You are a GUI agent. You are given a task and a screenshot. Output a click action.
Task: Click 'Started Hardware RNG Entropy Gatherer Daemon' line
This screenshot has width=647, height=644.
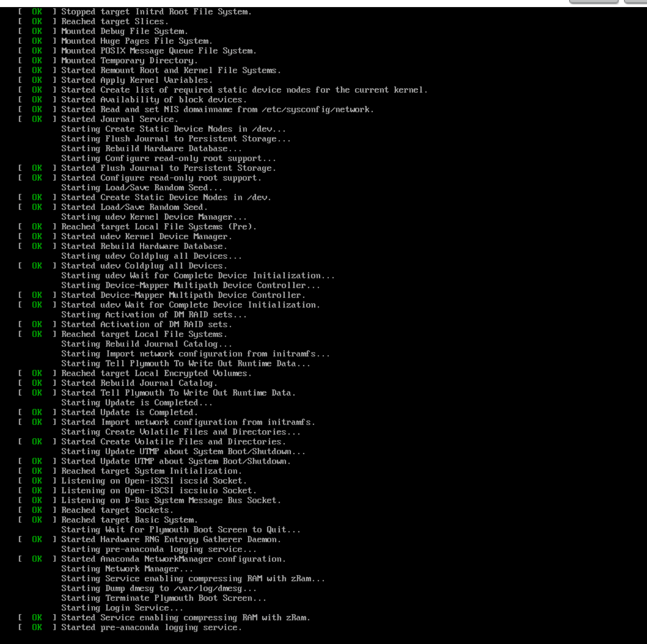coord(170,540)
